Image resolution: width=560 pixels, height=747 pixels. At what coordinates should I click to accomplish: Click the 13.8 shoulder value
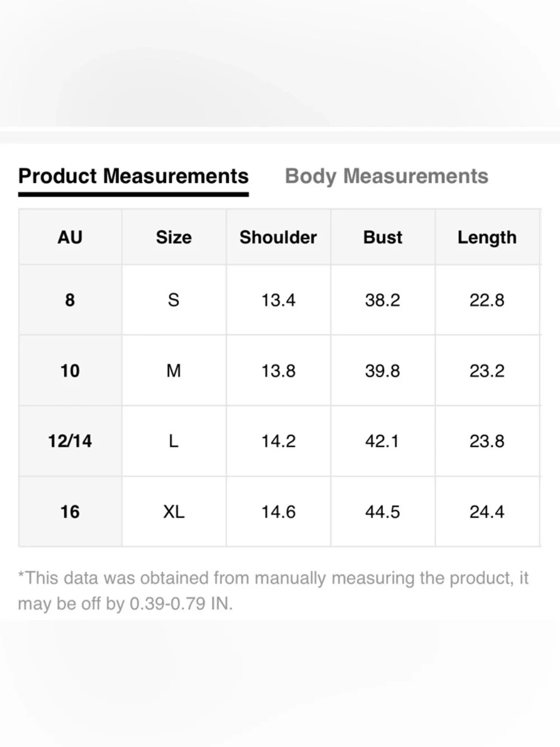click(278, 370)
